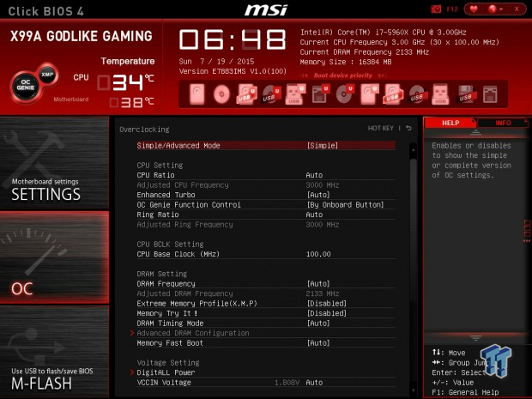Change Simple/Advanced Mode value [Simple]

[x=323, y=146]
